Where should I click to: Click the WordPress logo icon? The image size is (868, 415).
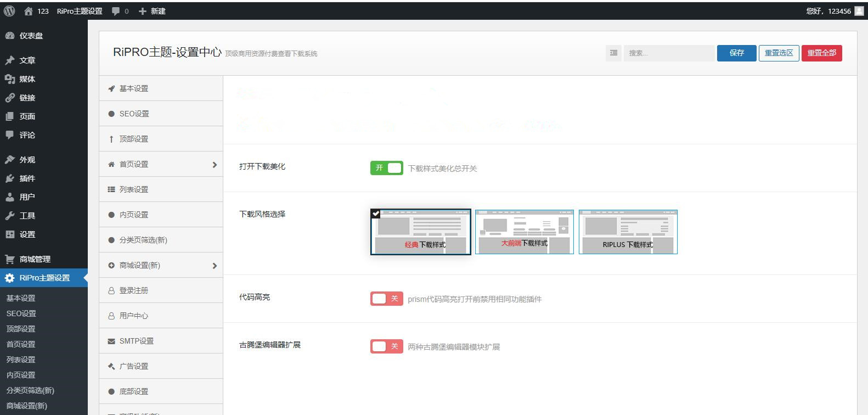[9, 11]
